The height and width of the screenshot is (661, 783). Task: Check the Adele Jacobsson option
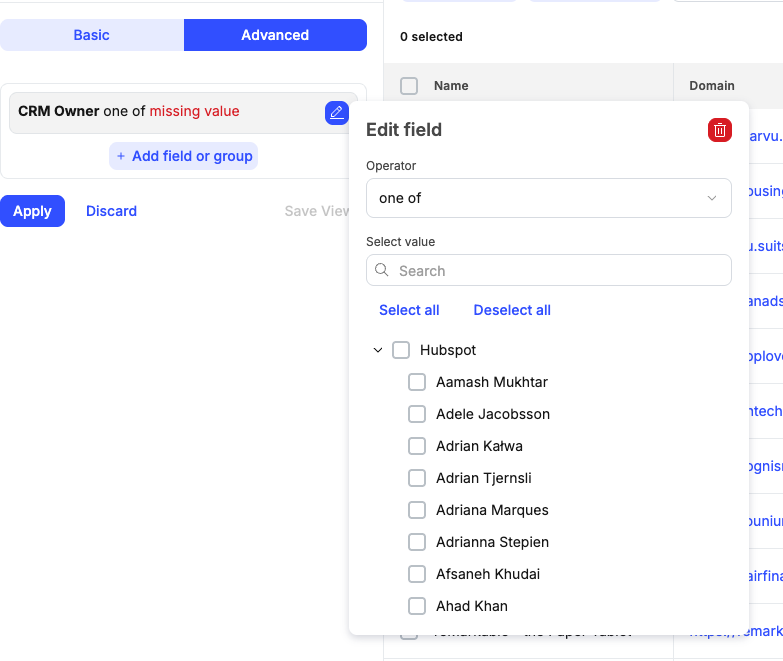(417, 414)
